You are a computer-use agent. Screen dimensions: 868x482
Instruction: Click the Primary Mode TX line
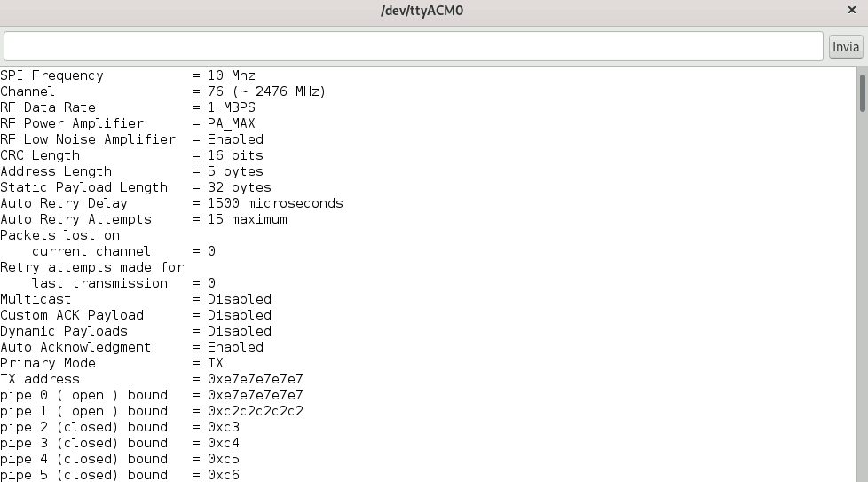click(x=111, y=363)
